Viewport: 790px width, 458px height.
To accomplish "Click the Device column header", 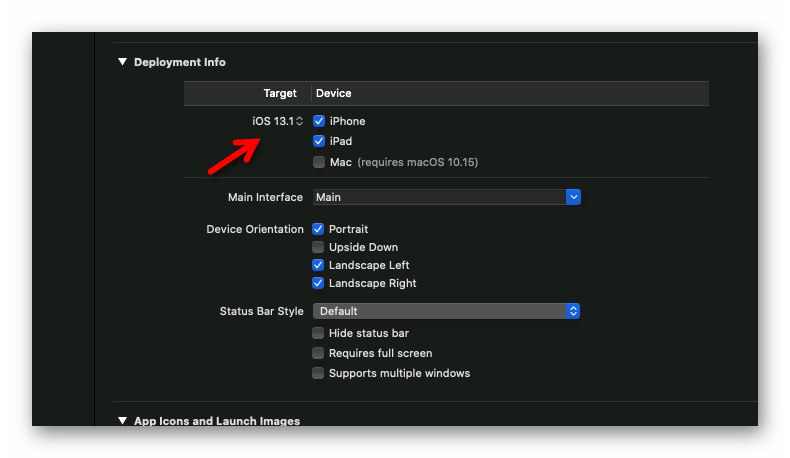I will pos(334,93).
